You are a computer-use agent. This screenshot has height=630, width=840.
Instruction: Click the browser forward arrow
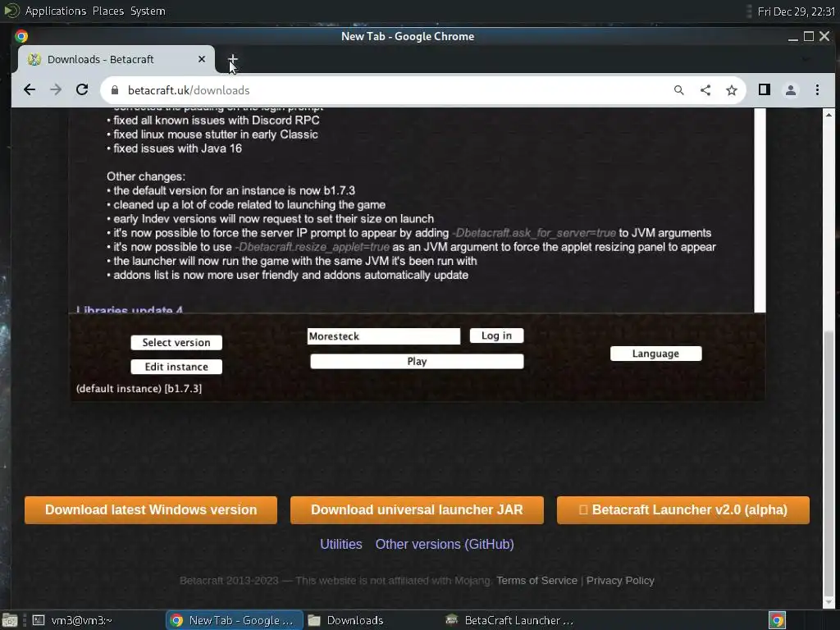56,90
